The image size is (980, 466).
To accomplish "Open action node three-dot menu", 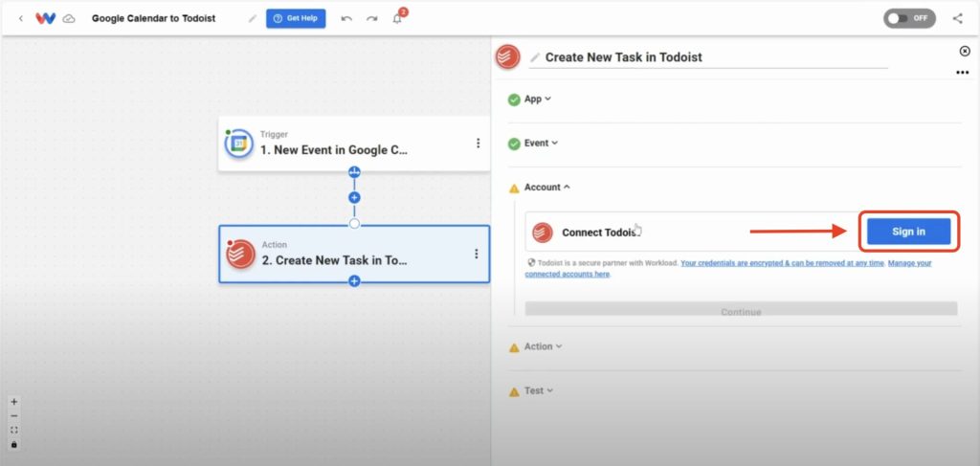I will tap(477, 254).
